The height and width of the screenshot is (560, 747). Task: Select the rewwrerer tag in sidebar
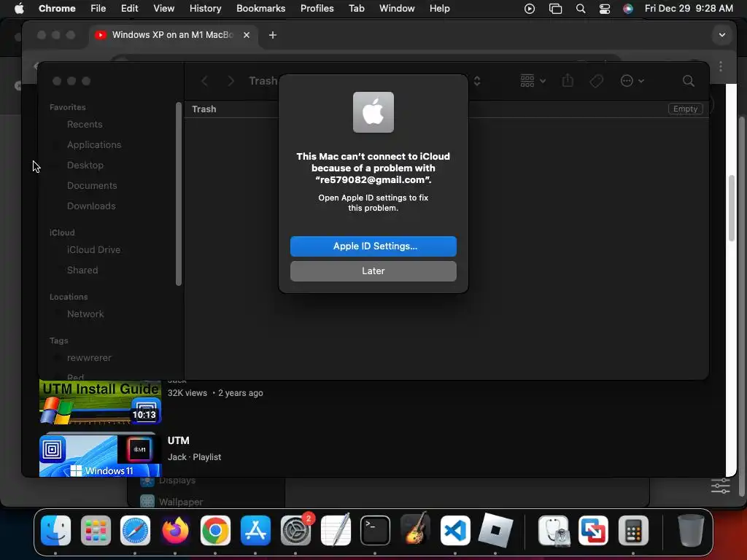(88, 358)
